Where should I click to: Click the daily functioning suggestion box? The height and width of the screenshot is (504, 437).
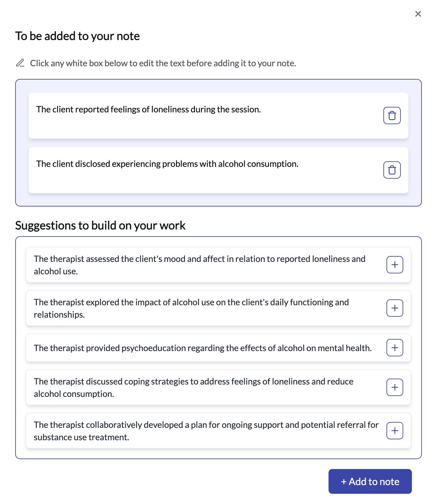191,308
